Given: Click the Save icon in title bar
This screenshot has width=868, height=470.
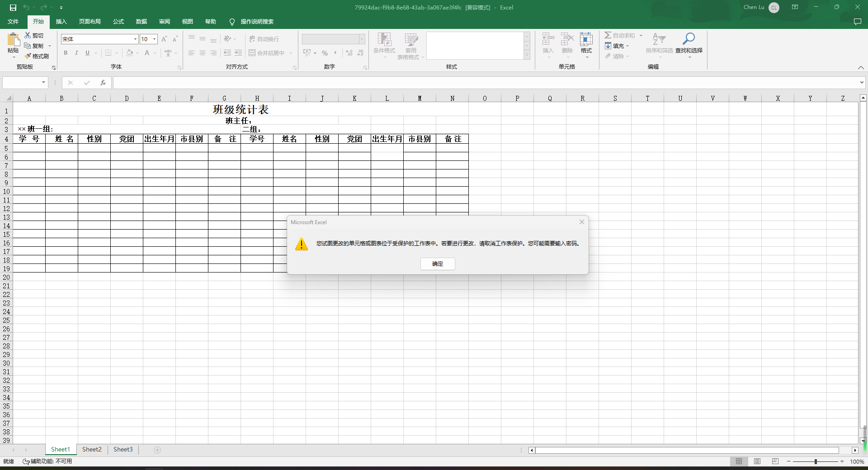Looking at the screenshot, I should point(13,7).
